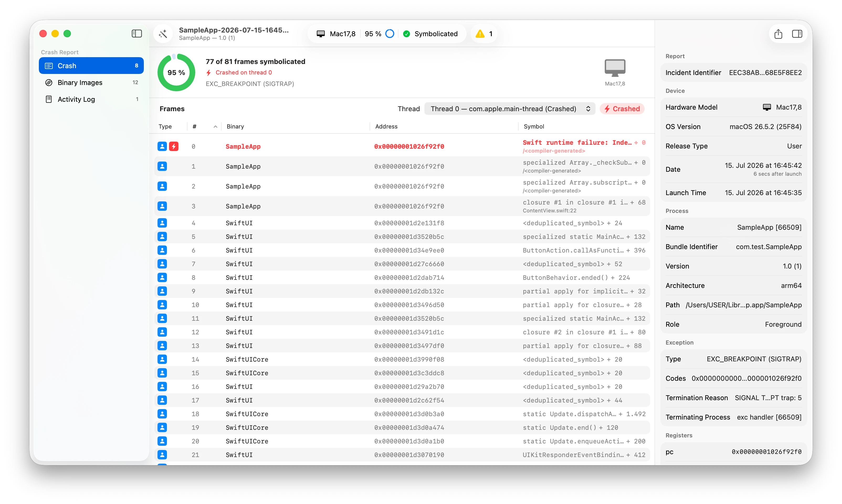The image size is (842, 504).
Task: Click the Path value /Users/USER/Libr…p.app/SampleApp
Action: click(743, 305)
